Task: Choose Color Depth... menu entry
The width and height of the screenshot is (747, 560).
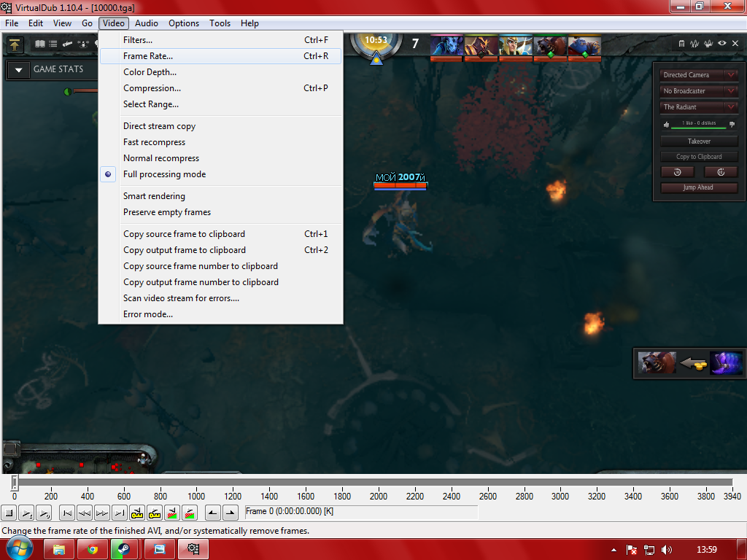Action: click(221, 72)
